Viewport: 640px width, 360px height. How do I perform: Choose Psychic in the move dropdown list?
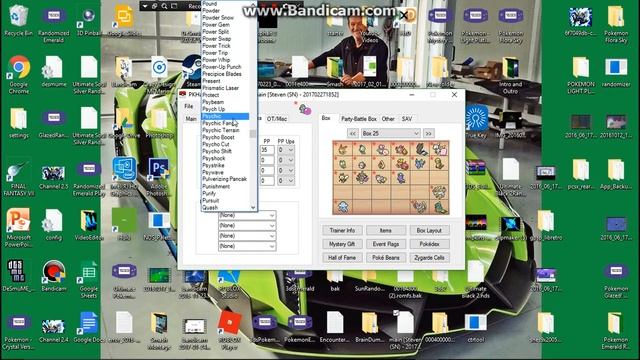pos(225,116)
